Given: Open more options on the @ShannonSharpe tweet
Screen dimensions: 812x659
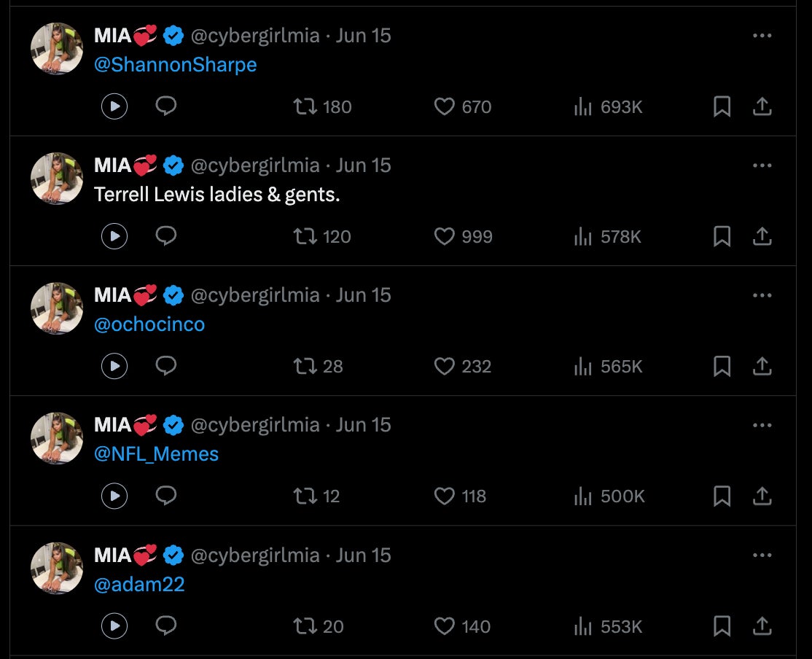Looking at the screenshot, I should click(762, 36).
